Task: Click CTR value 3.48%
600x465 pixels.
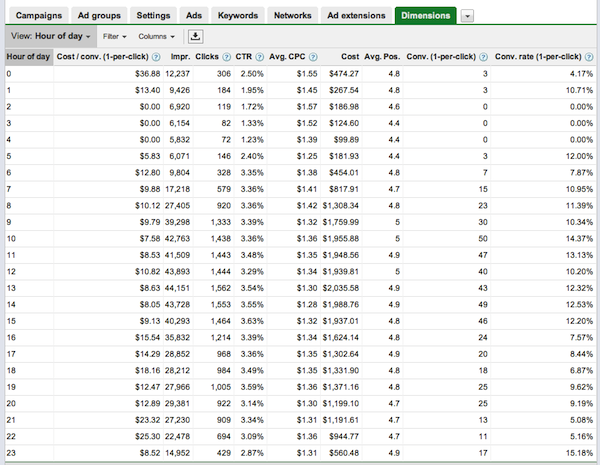Action: tap(252, 255)
